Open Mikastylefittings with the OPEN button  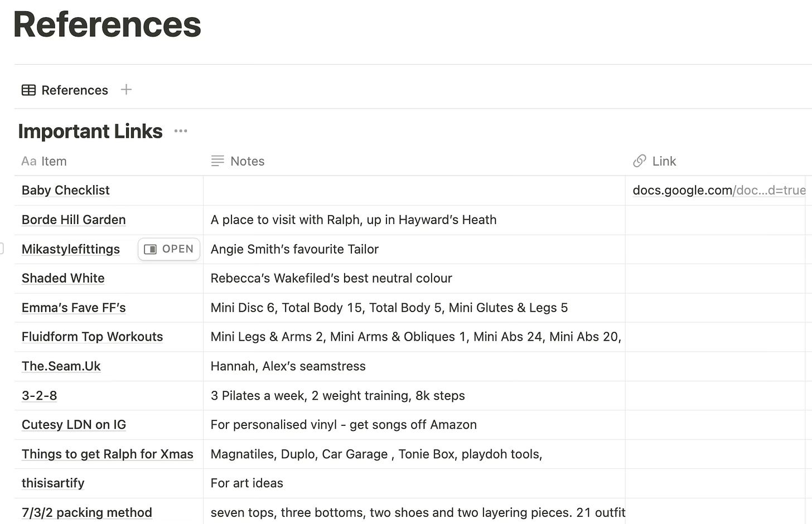tap(169, 249)
